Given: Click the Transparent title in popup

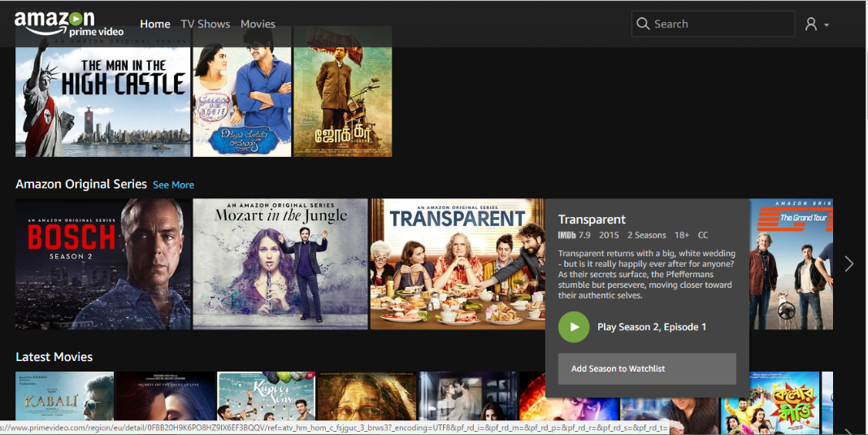Looking at the screenshot, I should coord(592,220).
